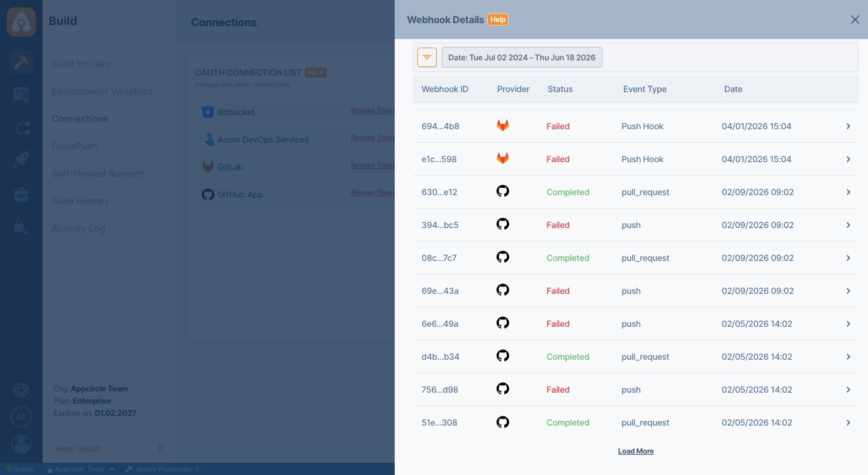Open the Organization wheel icon in the sidebar
This screenshot has height=475, width=868.
21,390
